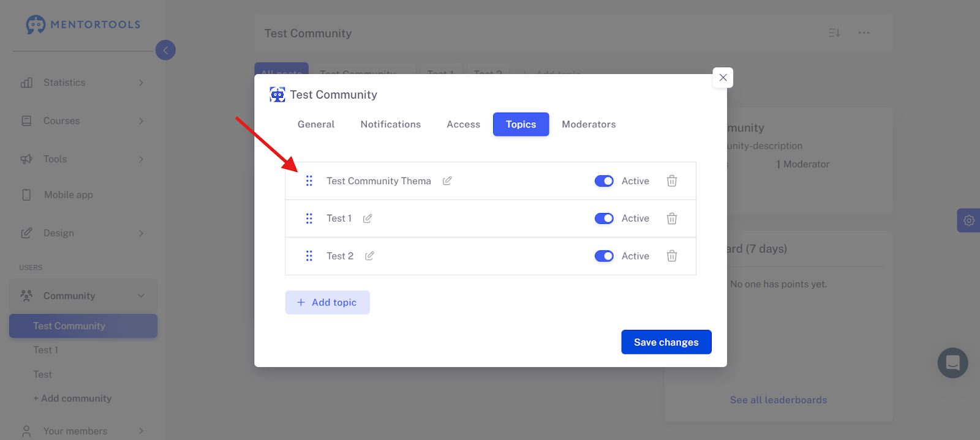
Task: Click the Community people icon in sidebar
Action: point(26,296)
